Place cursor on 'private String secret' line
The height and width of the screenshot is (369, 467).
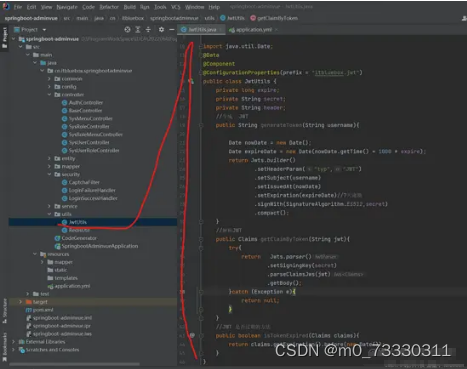pyautogui.click(x=251, y=99)
